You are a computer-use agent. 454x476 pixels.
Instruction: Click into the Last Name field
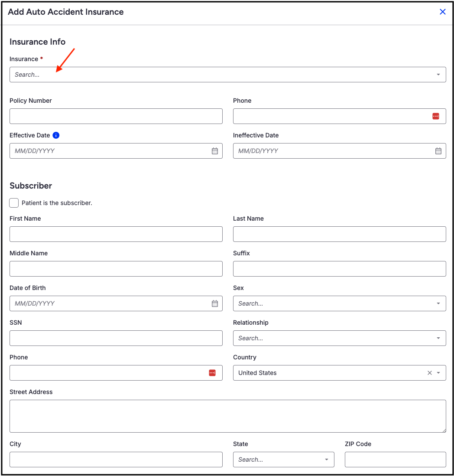click(x=339, y=234)
